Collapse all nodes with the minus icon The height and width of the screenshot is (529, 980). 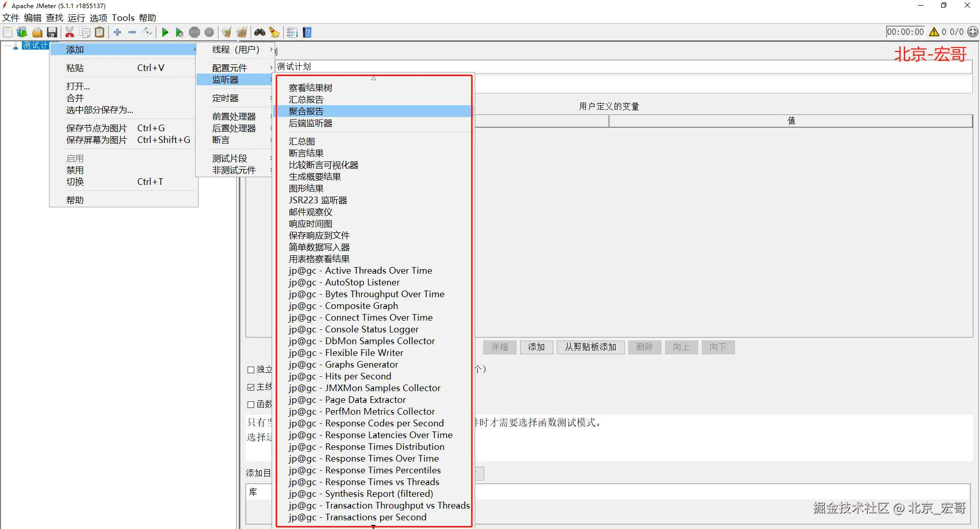(x=132, y=32)
